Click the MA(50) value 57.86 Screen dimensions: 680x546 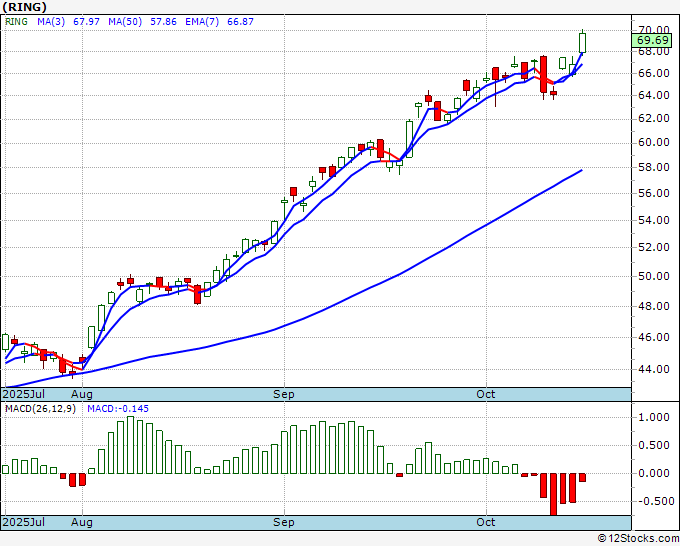(163, 22)
